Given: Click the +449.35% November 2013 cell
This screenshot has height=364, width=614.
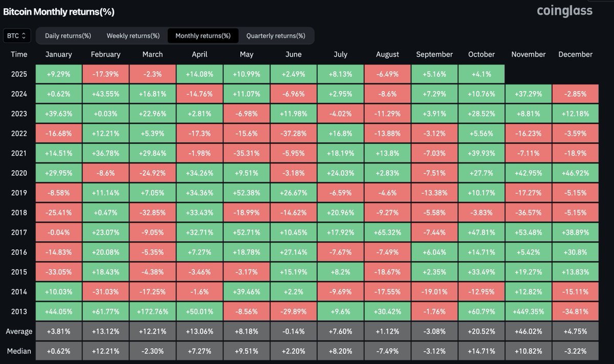Looking at the screenshot, I should pos(528,311).
